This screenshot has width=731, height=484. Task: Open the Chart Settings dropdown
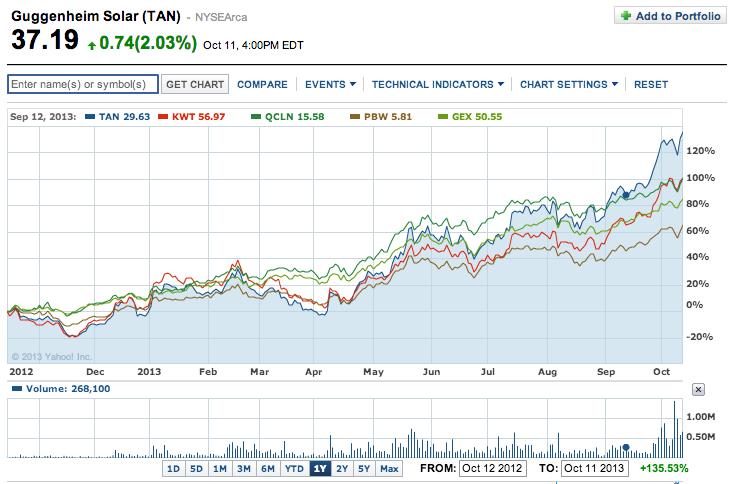tap(569, 84)
